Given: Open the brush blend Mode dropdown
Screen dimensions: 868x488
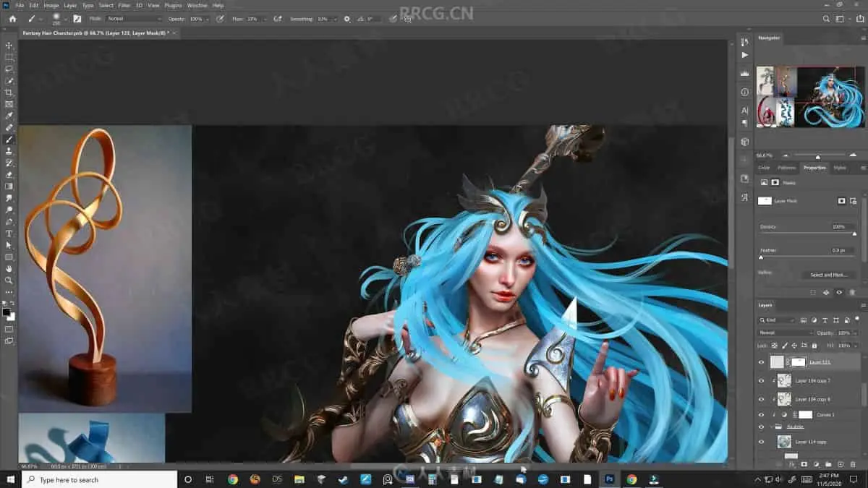Looking at the screenshot, I should click(x=134, y=19).
